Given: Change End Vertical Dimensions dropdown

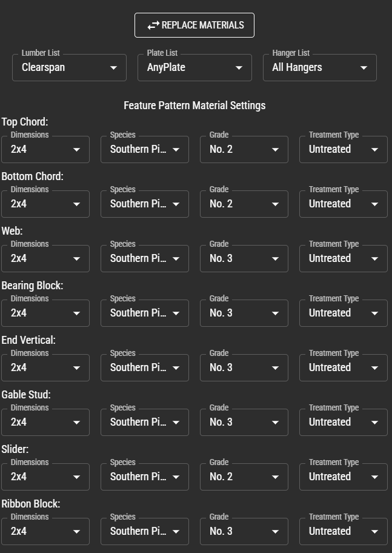Looking at the screenshot, I should 45,367.
